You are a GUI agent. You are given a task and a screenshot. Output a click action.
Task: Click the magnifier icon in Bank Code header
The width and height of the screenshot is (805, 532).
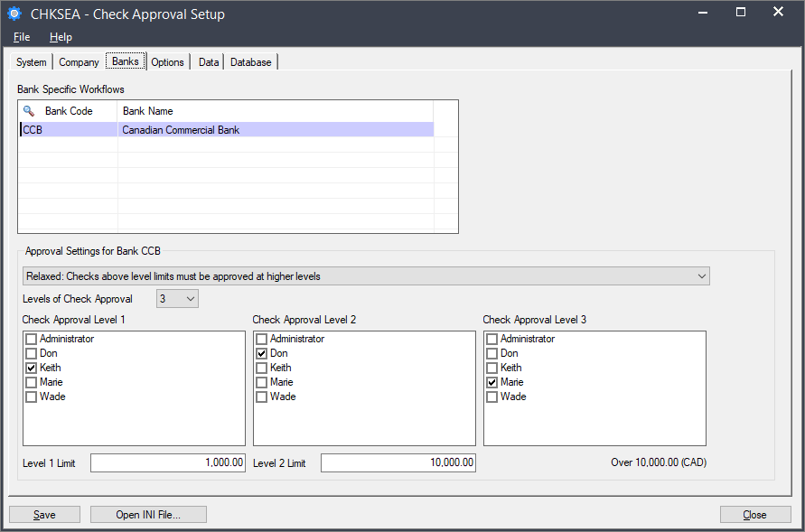pyautogui.click(x=29, y=111)
